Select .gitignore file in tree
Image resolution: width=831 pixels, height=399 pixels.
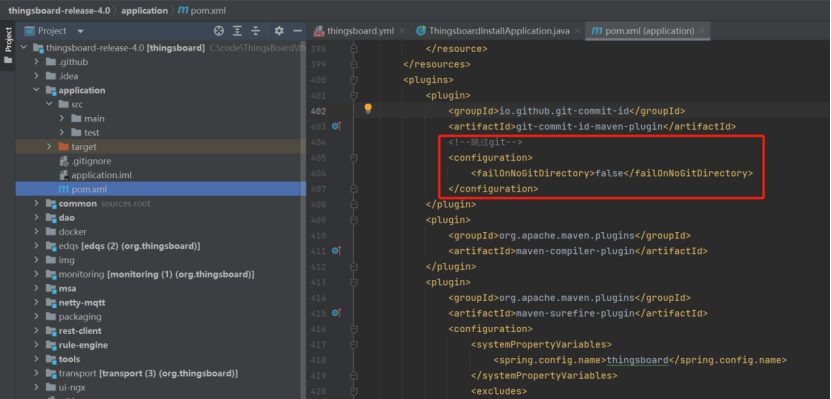click(161, 161)
